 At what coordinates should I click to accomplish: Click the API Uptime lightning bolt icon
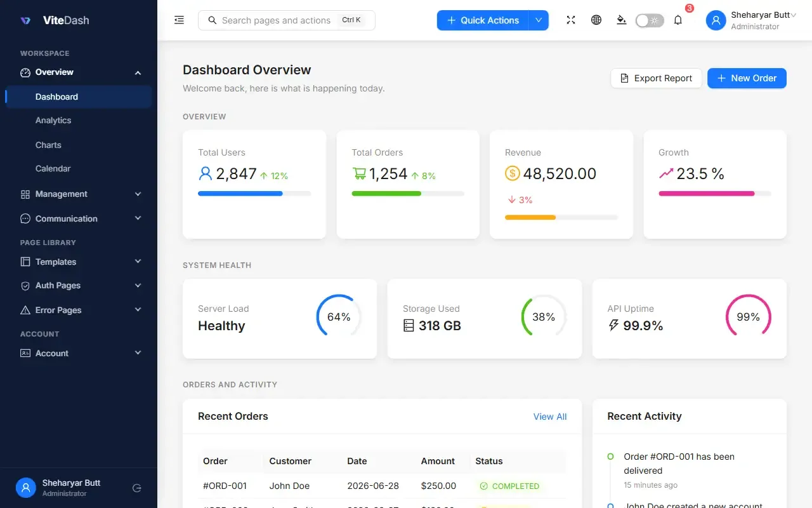[613, 326]
